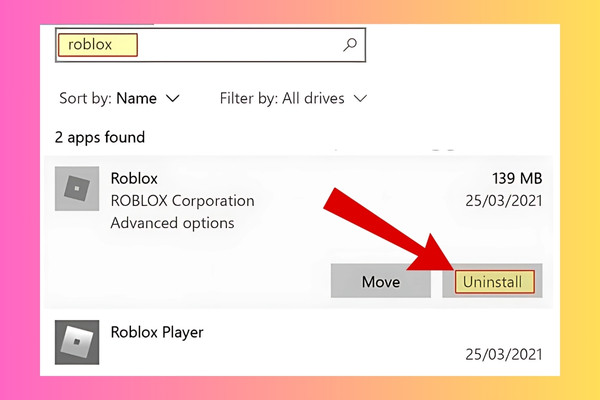The width and height of the screenshot is (600, 400).
Task: Click the Roblox app icon
Action: coord(77,188)
